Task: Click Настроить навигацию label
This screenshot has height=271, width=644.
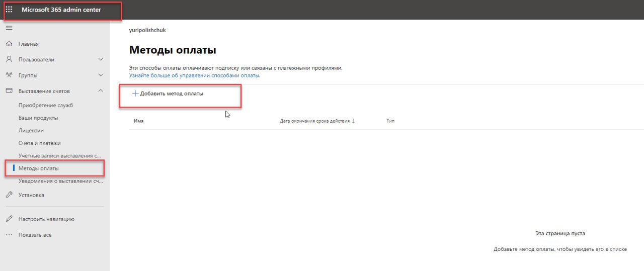Action: pyautogui.click(x=47, y=219)
